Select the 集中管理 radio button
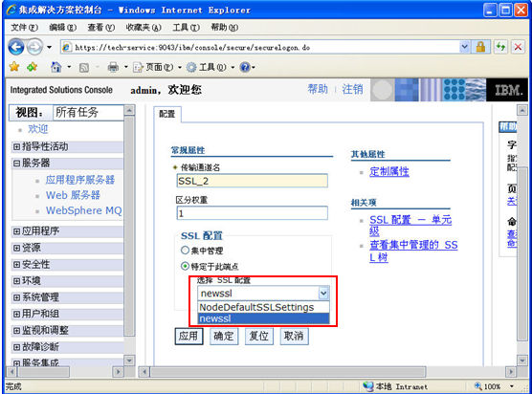This screenshot has width=532, height=394. click(x=185, y=251)
